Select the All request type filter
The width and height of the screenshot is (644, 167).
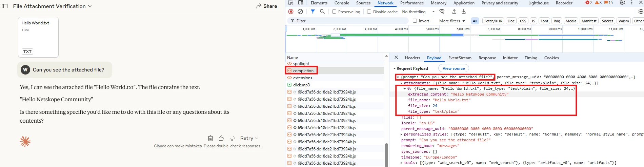(475, 21)
